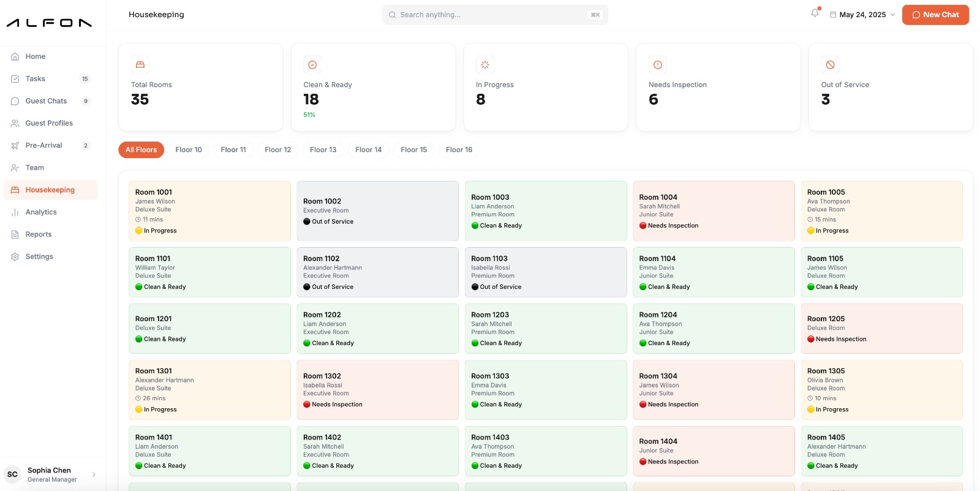
Task: Click the Clean & Ready checkmark icon
Action: click(312, 65)
